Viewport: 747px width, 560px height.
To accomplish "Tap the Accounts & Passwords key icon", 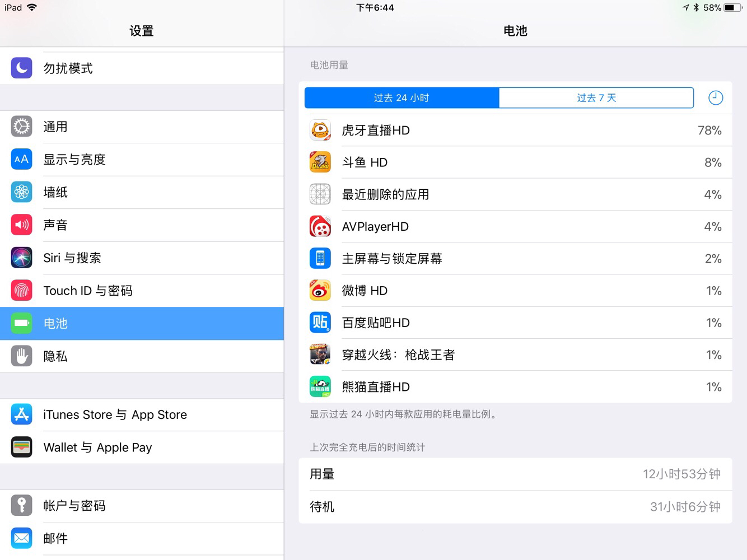I will click(21, 506).
